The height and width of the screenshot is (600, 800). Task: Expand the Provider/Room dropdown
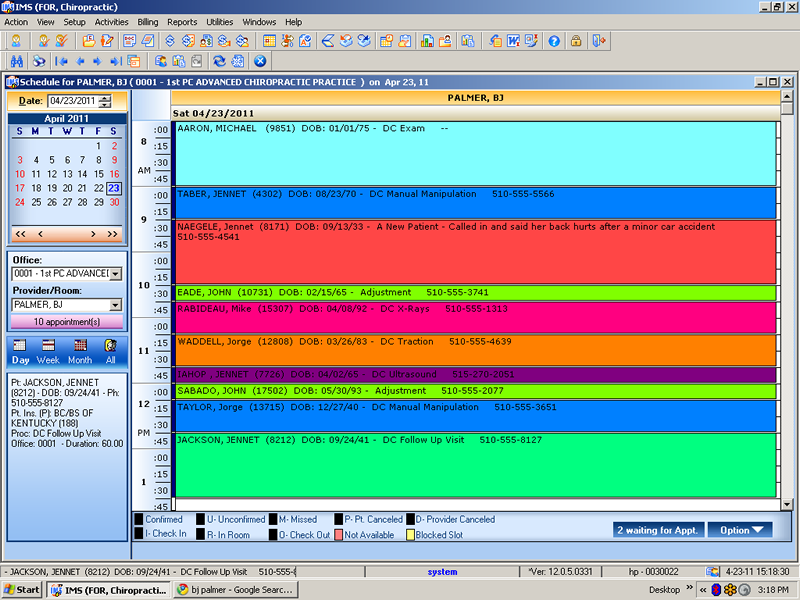point(116,305)
